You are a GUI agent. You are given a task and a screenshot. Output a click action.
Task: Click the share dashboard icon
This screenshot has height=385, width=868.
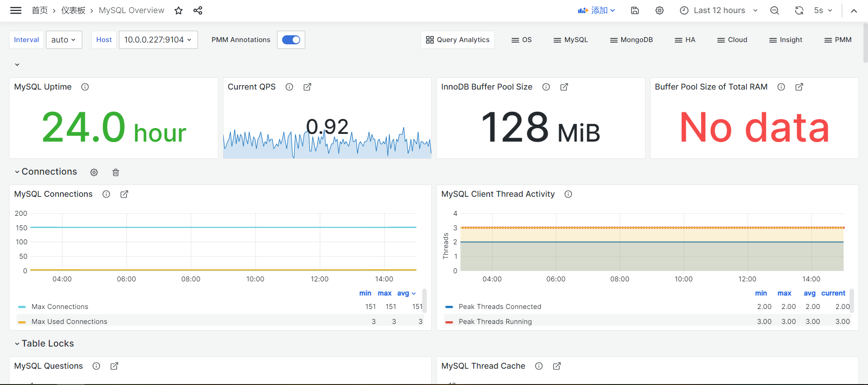(x=198, y=10)
